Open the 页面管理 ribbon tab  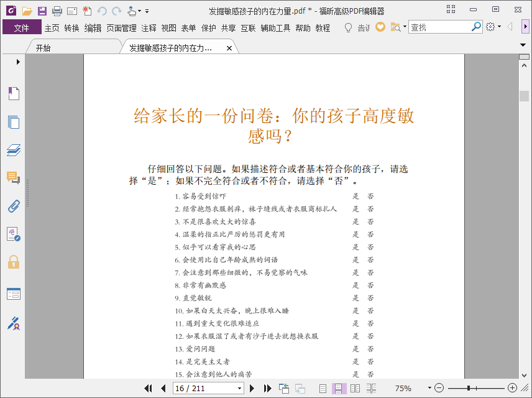point(121,28)
